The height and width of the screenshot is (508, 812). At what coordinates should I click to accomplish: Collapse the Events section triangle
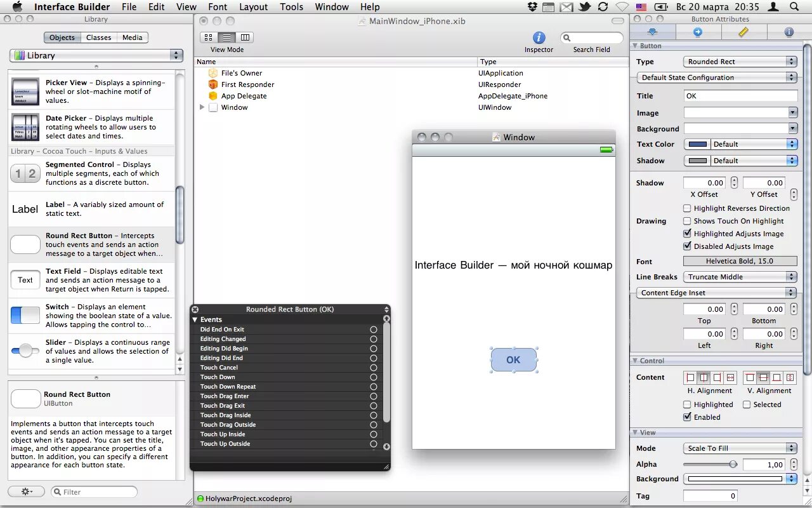[195, 319]
